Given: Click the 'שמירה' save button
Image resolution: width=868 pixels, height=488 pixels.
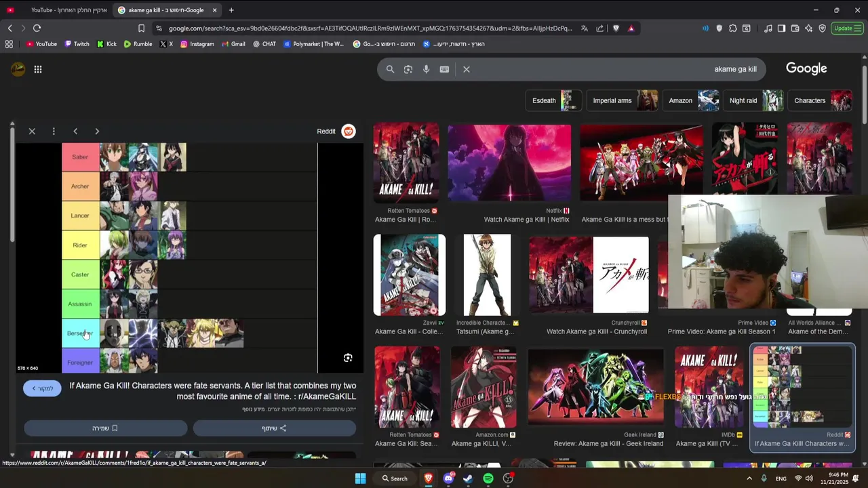Looking at the screenshot, I should tap(105, 428).
